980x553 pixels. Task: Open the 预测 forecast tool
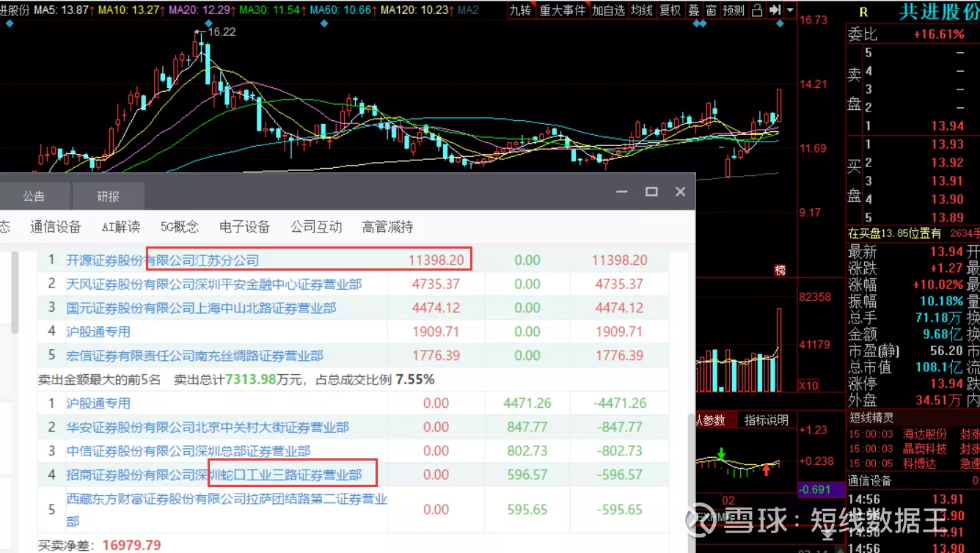pos(734,10)
